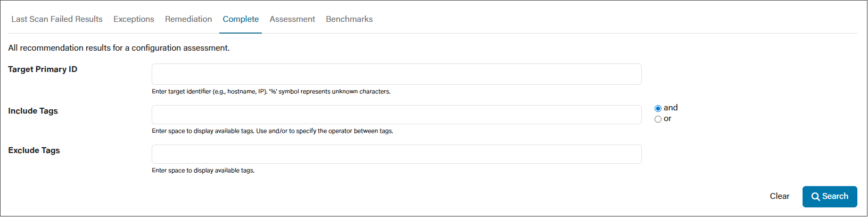This screenshot has width=868, height=217.
Task: Click the Include Tags label
Action: 33,111
